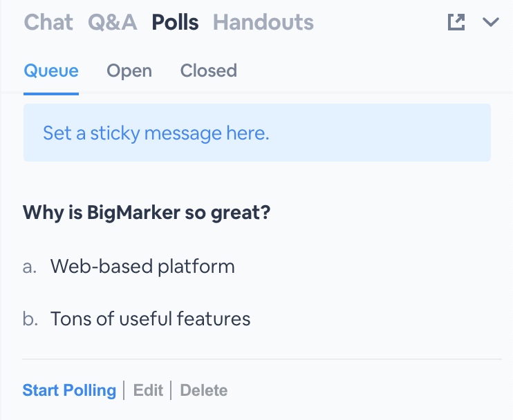Screen dimensions: 513x420
Task: Go to the Handouts tab
Action: point(263,23)
